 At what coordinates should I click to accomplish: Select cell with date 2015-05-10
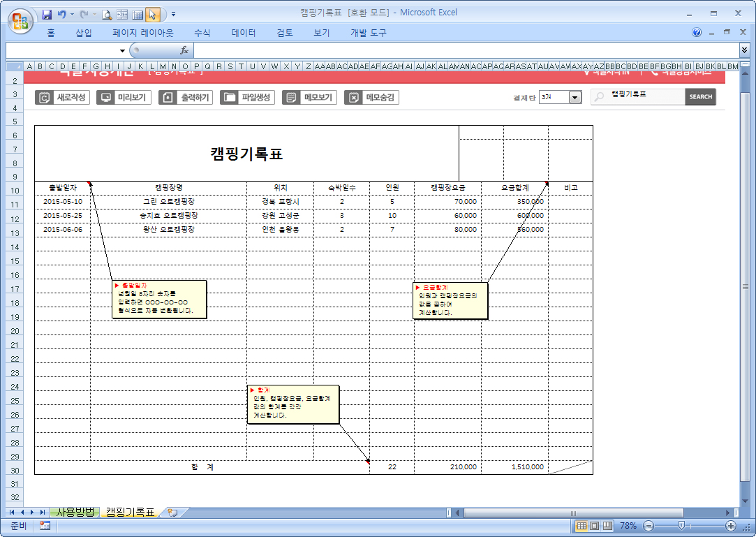click(x=63, y=202)
